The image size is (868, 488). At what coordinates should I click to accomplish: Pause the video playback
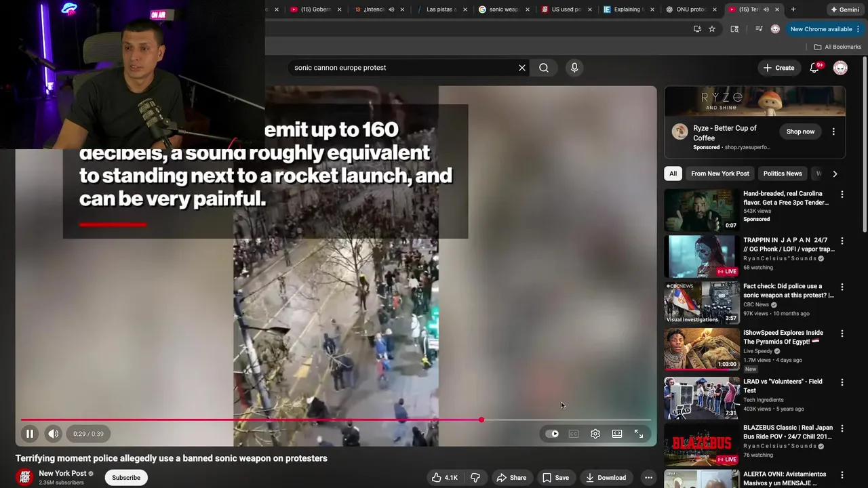point(30,434)
